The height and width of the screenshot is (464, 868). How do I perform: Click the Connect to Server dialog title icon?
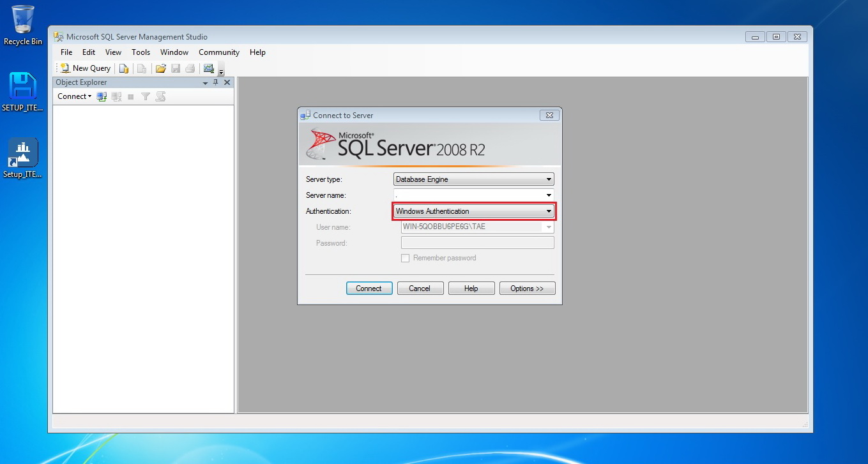(x=305, y=116)
